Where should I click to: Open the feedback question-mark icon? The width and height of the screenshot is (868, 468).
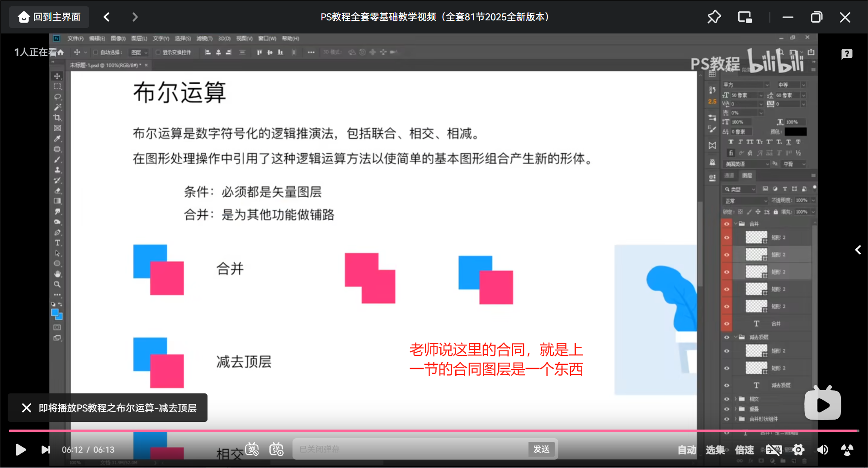point(847,54)
